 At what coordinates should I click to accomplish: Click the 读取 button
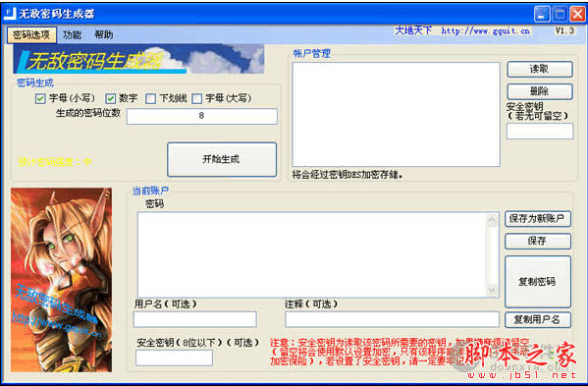(540, 70)
